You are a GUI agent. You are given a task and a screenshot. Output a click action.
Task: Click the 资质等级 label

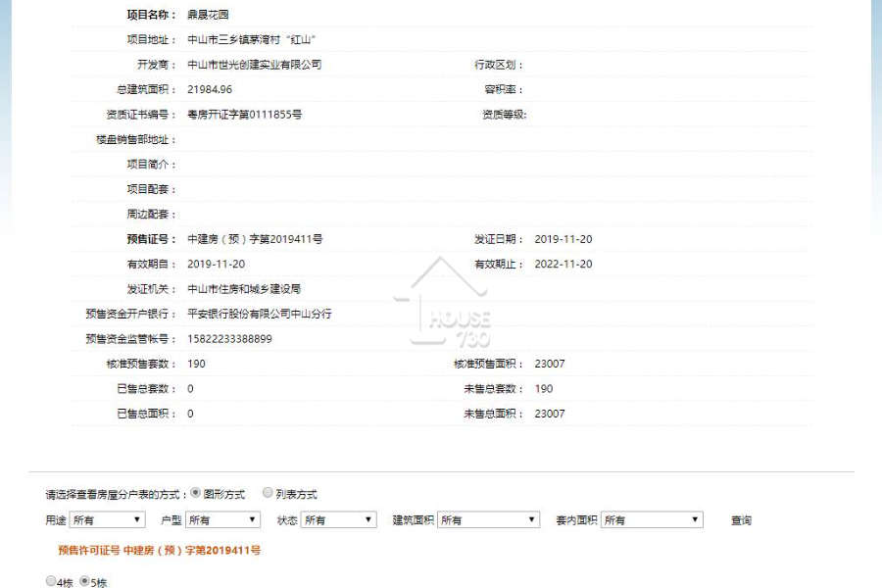click(504, 115)
